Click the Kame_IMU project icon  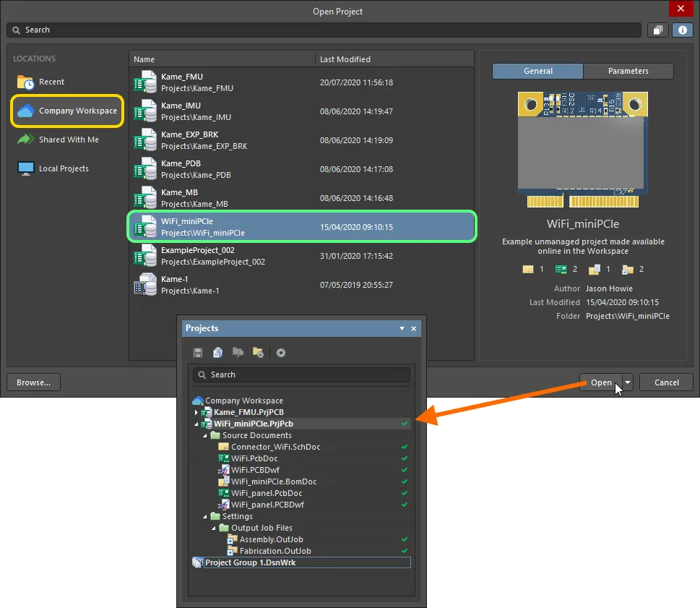(145, 111)
